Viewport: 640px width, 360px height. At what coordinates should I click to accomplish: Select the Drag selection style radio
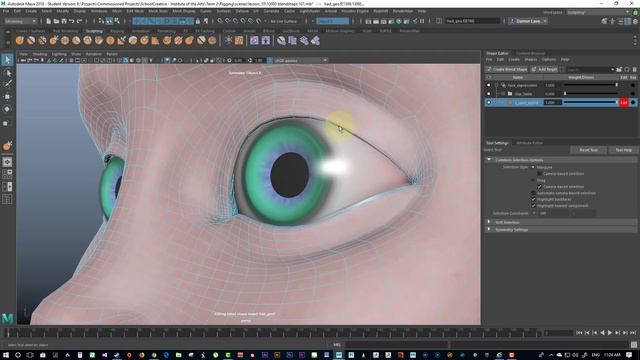[x=533, y=180]
